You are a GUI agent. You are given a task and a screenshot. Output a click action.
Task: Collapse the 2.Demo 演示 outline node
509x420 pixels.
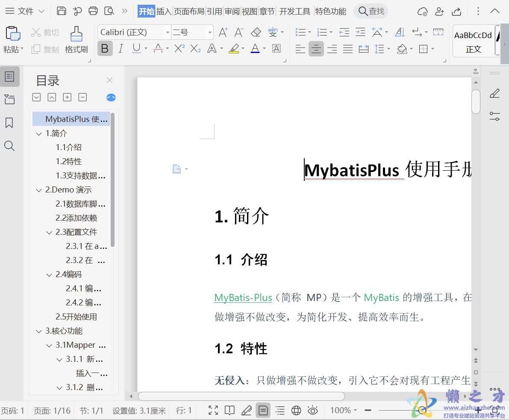click(38, 190)
